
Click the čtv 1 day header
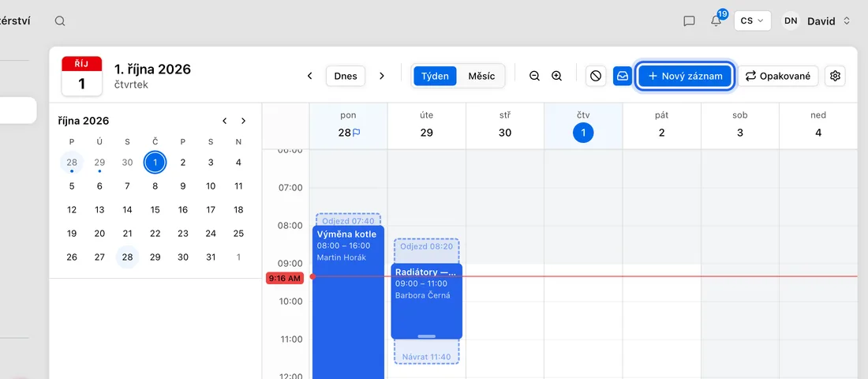583,126
